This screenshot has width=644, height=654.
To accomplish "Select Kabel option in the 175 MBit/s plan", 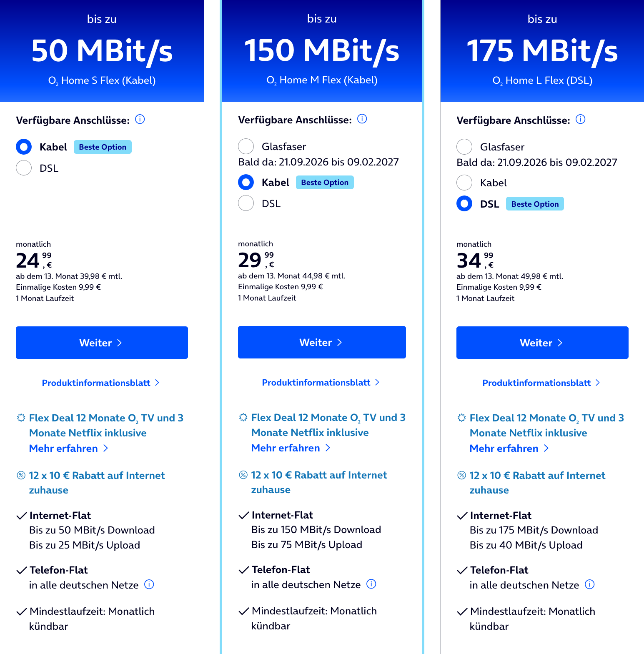I will point(464,183).
